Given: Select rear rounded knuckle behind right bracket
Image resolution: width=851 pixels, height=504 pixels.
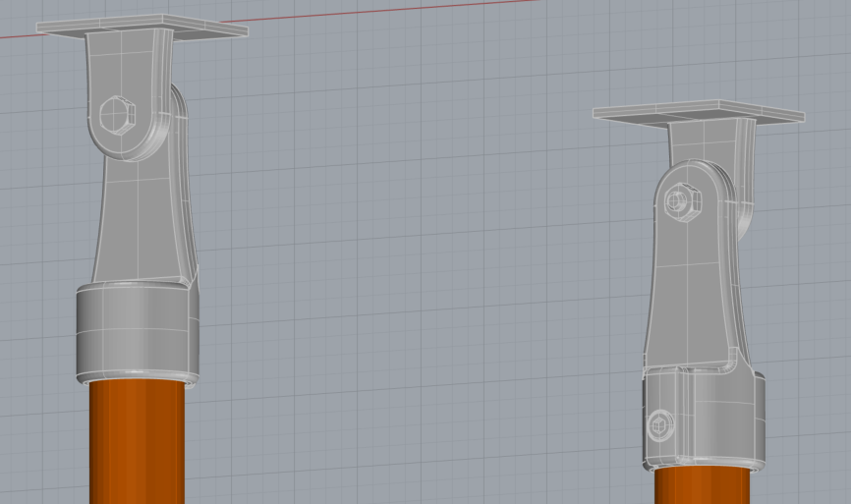Looking at the screenshot, I should 744,218.
